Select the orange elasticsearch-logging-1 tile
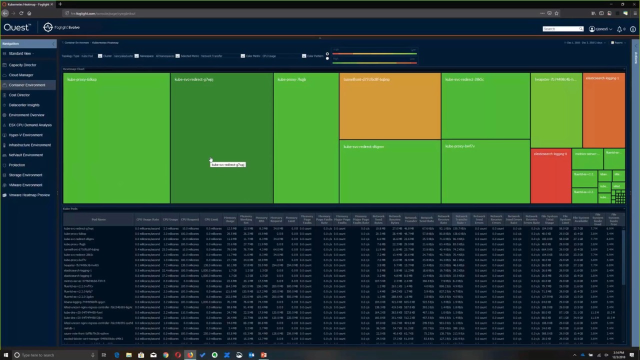This screenshot has height=360, width=640. [x=604, y=111]
